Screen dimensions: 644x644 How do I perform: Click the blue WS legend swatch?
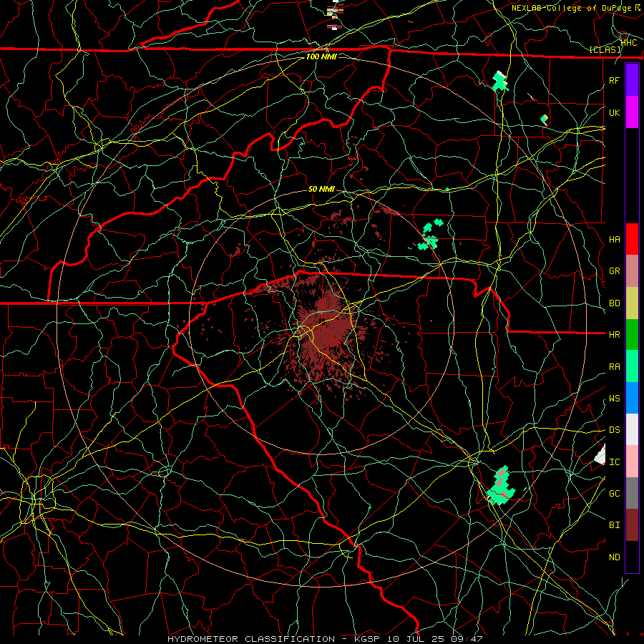pyautogui.click(x=632, y=398)
